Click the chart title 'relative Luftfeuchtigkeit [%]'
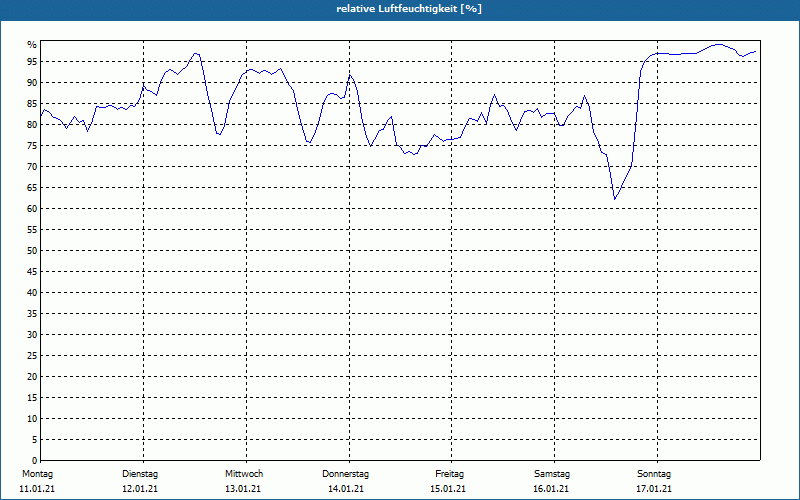 (x=409, y=9)
